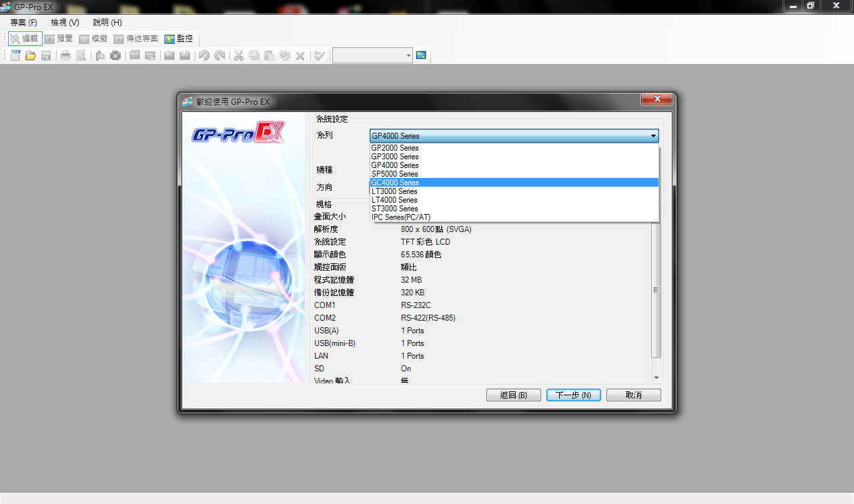Click the Open folder icon
Screen dimensions: 854x504
[x=31, y=55]
